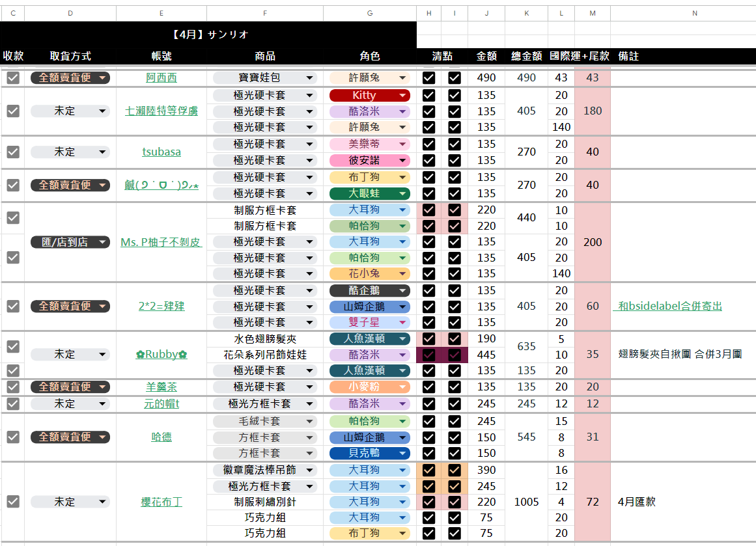Select the 制服刺繡別針 product cell
The image size is (756, 546).
[x=264, y=502]
